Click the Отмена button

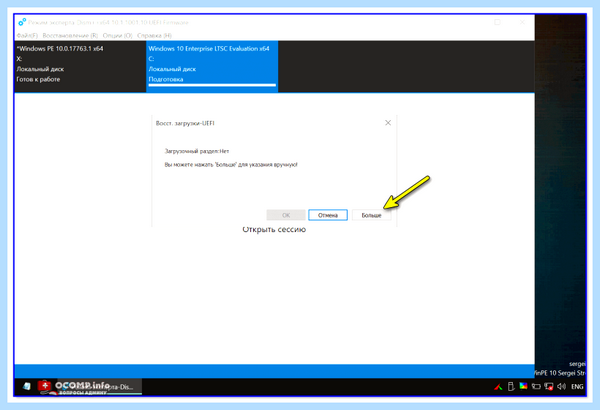click(x=328, y=215)
